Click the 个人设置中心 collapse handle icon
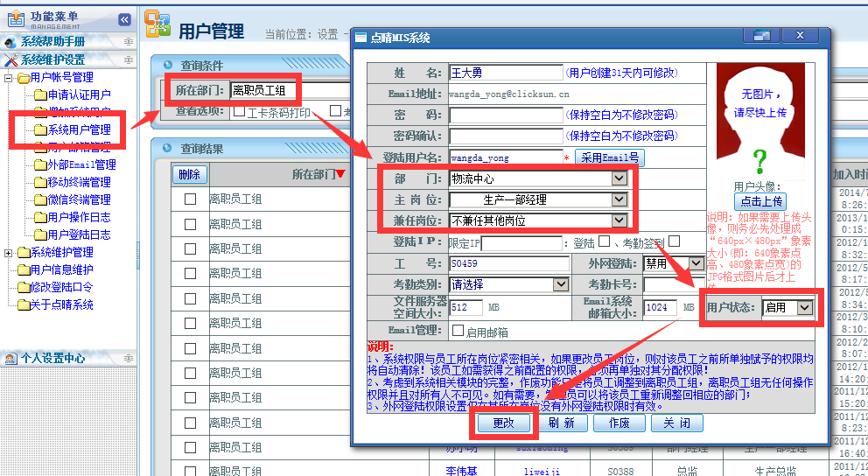 point(129,358)
